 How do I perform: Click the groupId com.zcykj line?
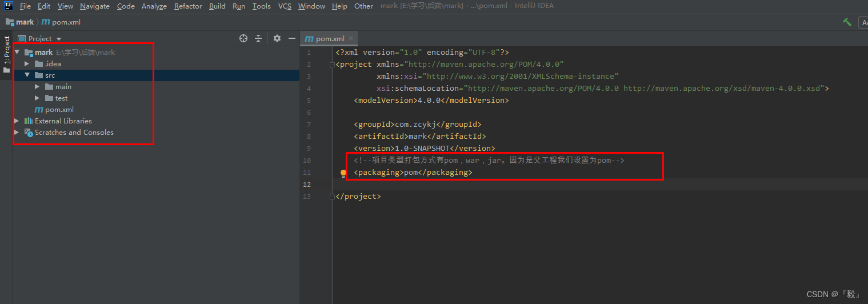point(418,125)
